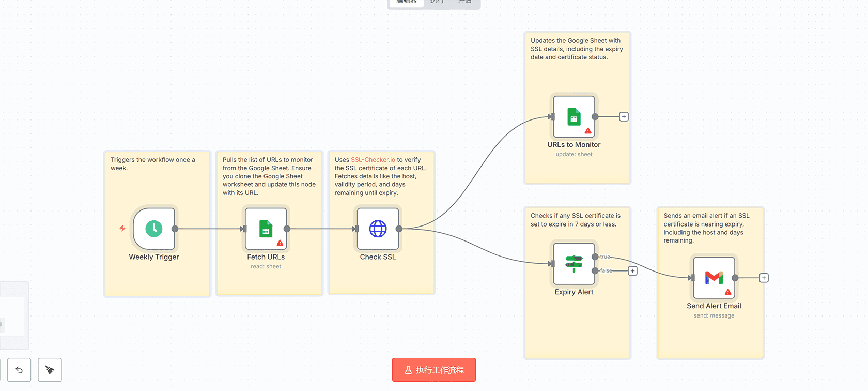Add a node on Expiry Alert false output
Image resolution: width=868 pixels, height=391 pixels.
(632, 271)
